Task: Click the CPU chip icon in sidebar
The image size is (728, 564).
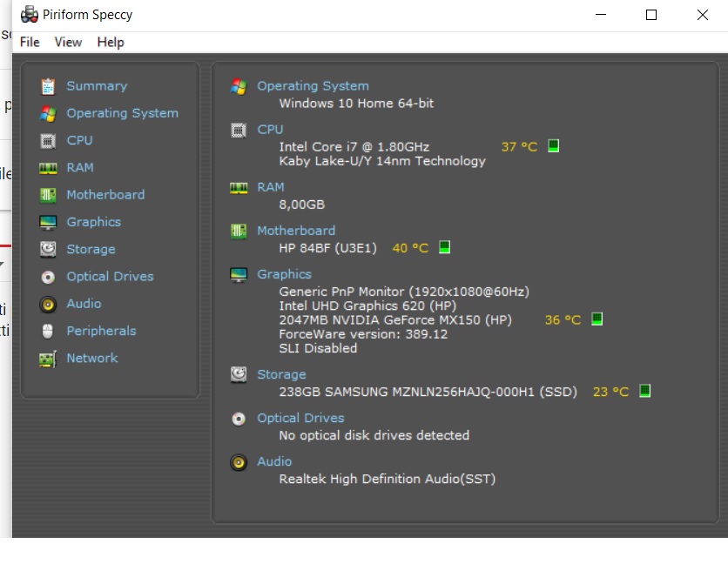Action: click(x=48, y=141)
